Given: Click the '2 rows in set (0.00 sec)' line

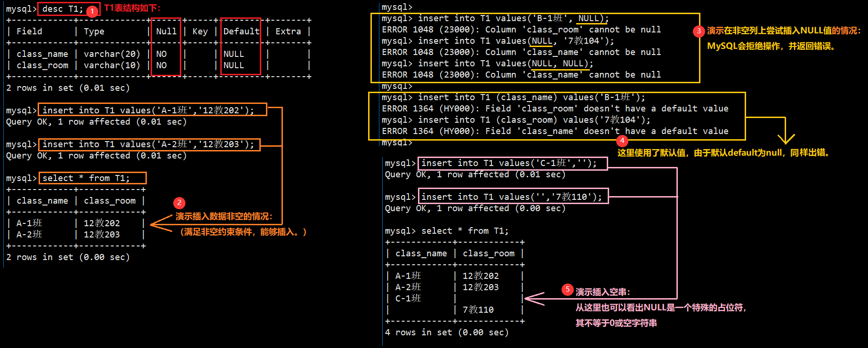Looking at the screenshot, I should (x=68, y=257).
